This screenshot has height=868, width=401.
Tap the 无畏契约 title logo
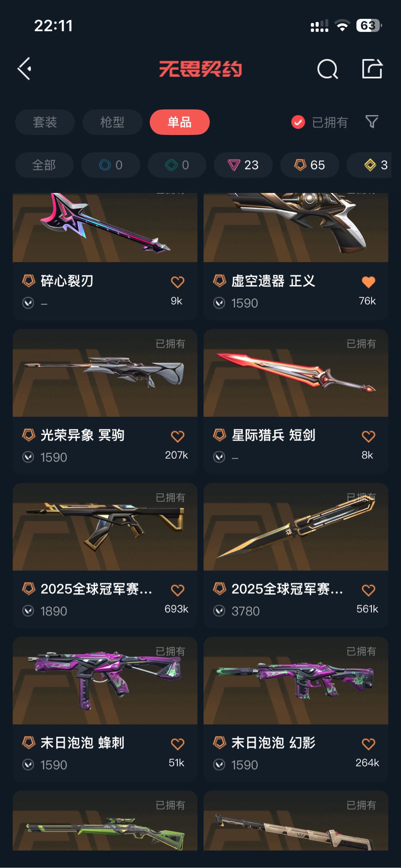[200, 69]
